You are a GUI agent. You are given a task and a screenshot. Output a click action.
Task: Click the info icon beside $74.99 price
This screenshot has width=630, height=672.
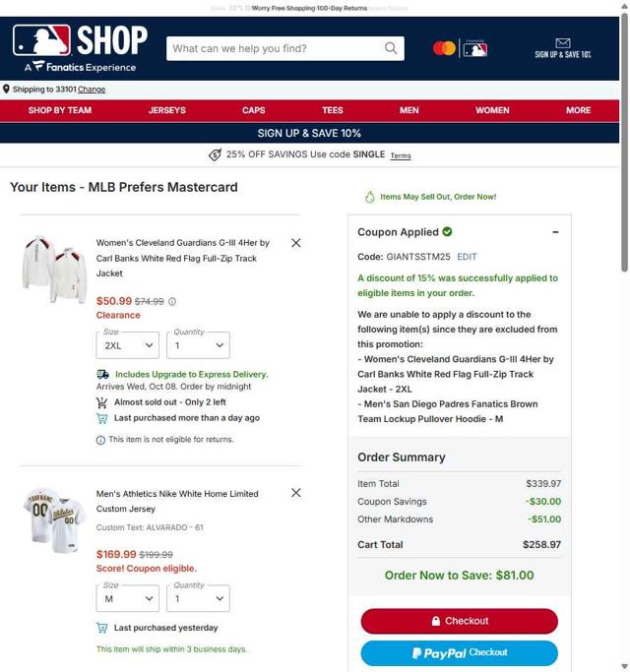[x=172, y=302]
